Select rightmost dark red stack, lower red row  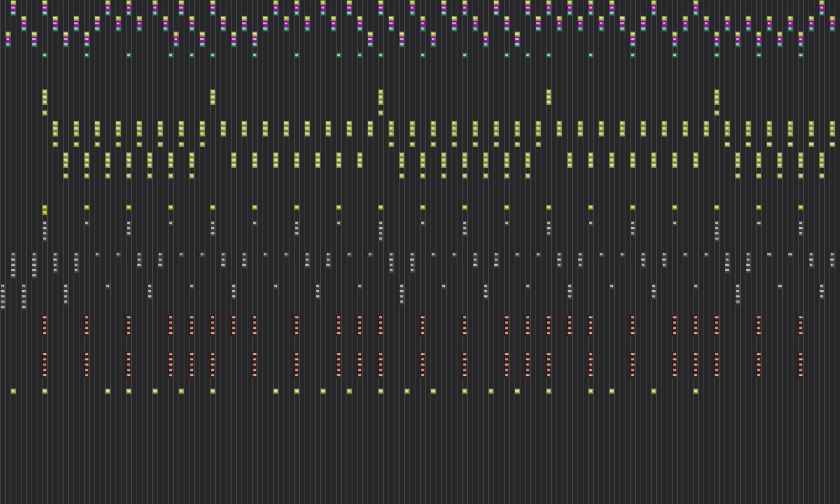(801, 365)
